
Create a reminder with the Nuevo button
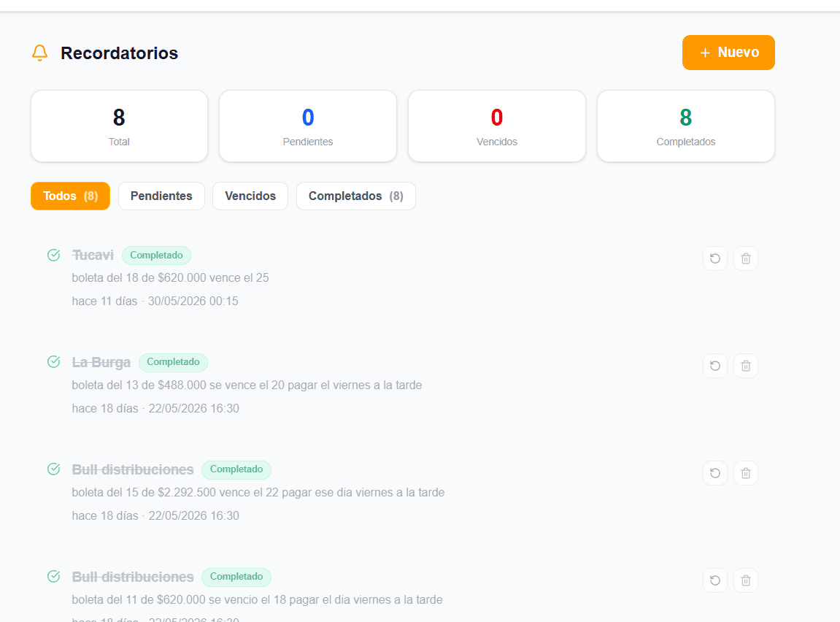click(728, 53)
